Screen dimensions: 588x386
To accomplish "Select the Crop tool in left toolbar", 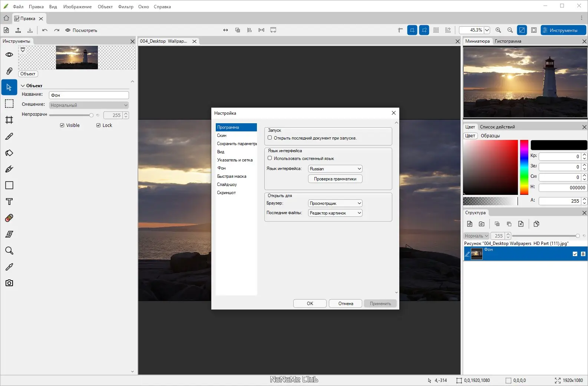I will 9,120.
